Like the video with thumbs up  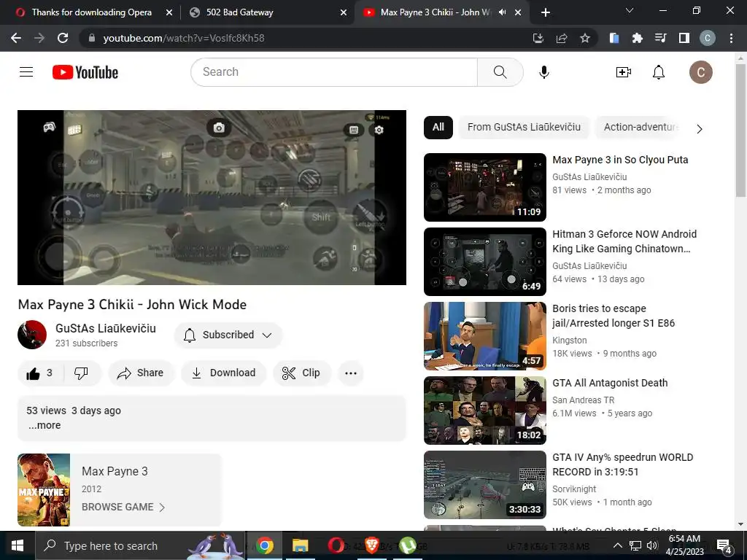pyautogui.click(x=39, y=373)
